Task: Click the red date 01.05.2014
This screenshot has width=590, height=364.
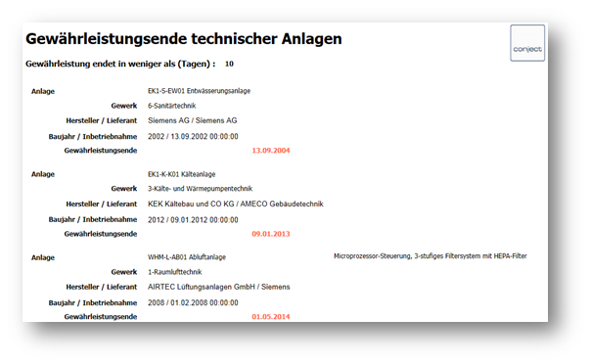Action: click(x=271, y=317)
